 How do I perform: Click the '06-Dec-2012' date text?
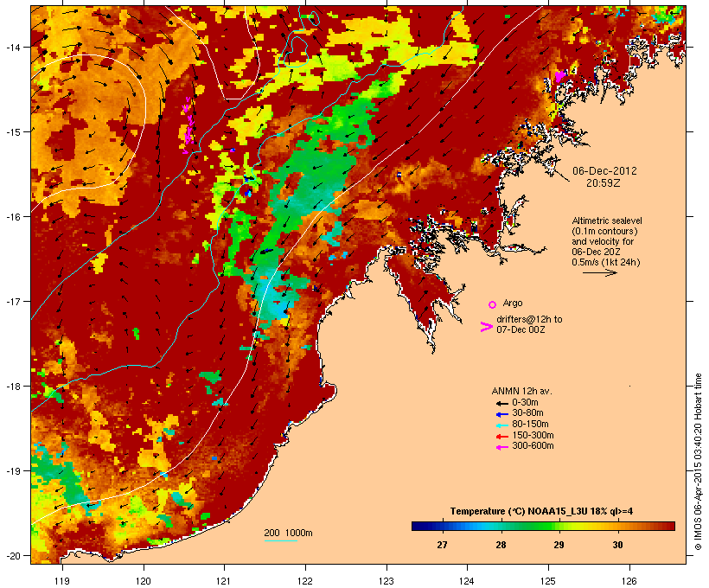(x=604, y=171)
